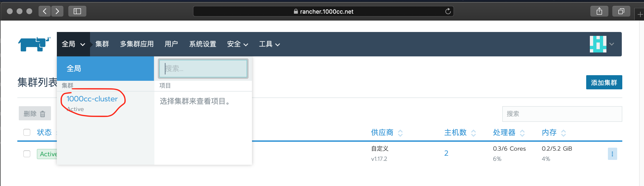Click the Rancher cow logo
Image resolution: width=644 pixels, height=186 pixels.
[x=34, y=44]
